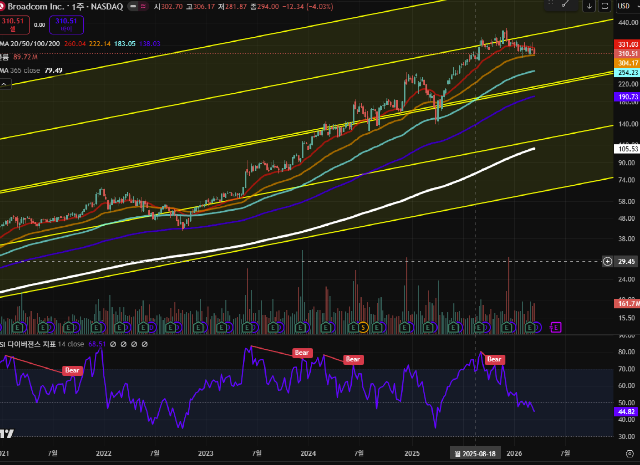The width and height of the screenshot is (640, 465).
Task: Click the earnings E marker below 2022
Action: [96, 327]
